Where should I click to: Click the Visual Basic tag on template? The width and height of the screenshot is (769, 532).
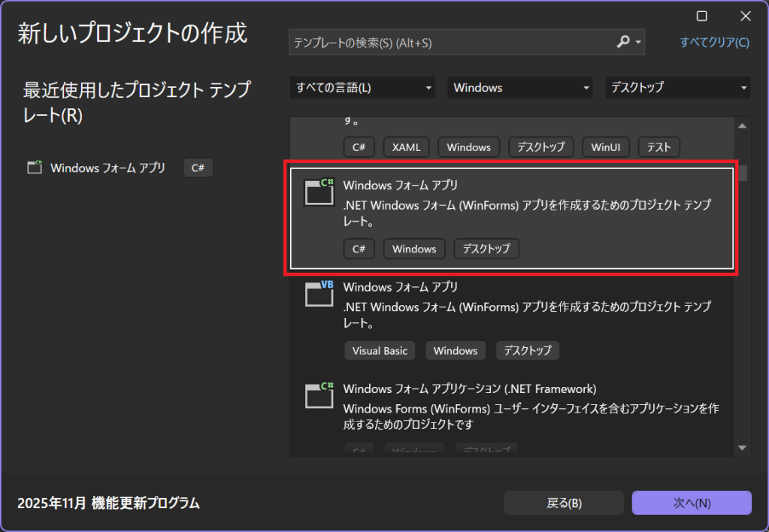tap(380, 350)
